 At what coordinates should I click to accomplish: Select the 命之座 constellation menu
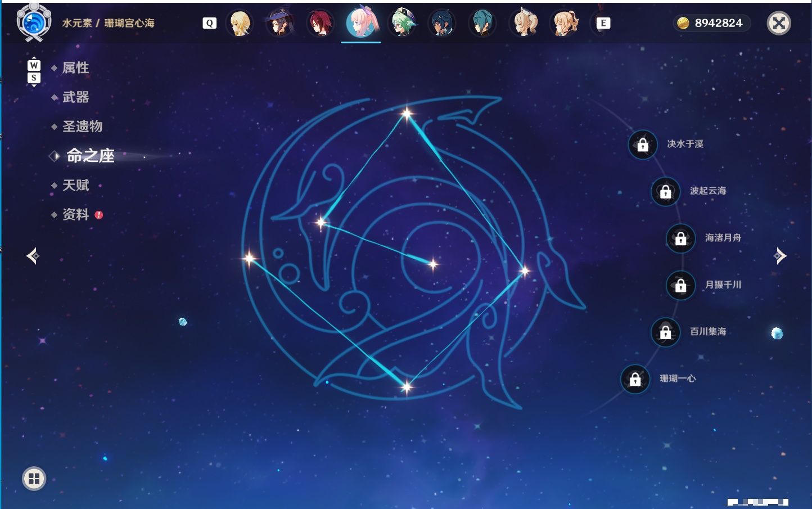tap(90, 156)
